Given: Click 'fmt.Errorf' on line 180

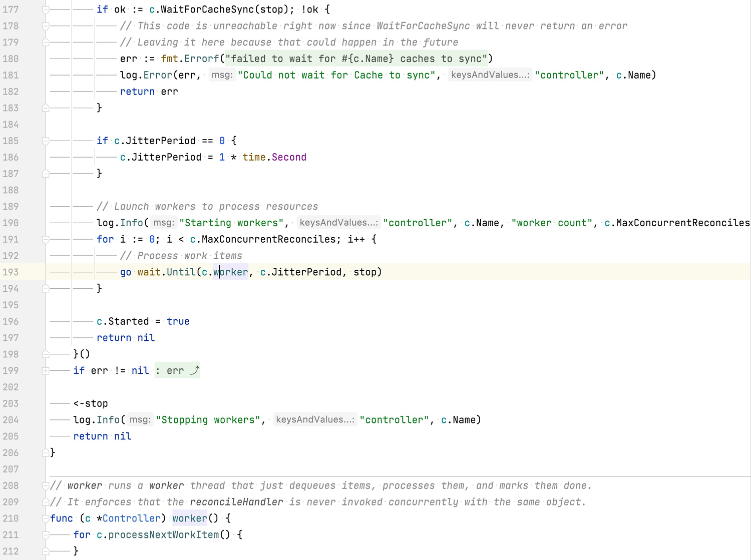Looking at the screenshot, I should coord(190,59).
